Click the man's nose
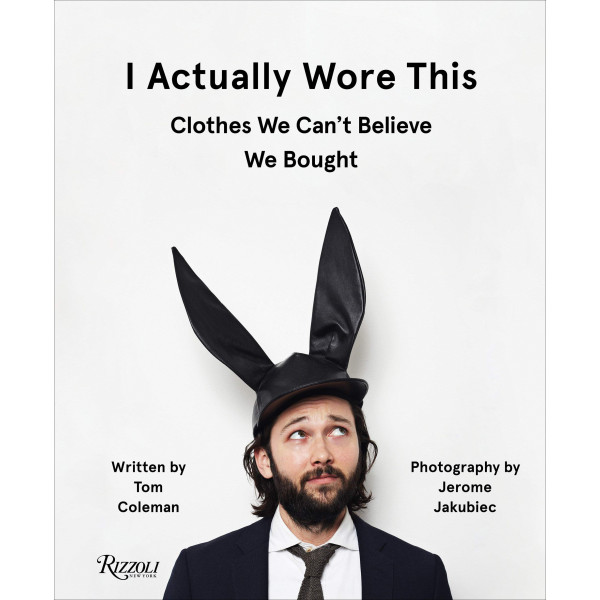Screen dimensions: 600x600 (x=321, y=453)
